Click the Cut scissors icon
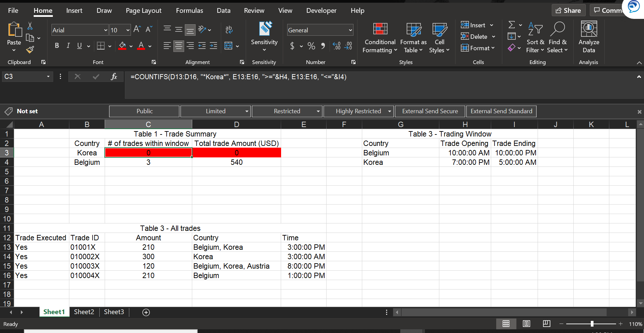Screen dimensions: 644x333 pyautogui.click(x=30, y=26)
